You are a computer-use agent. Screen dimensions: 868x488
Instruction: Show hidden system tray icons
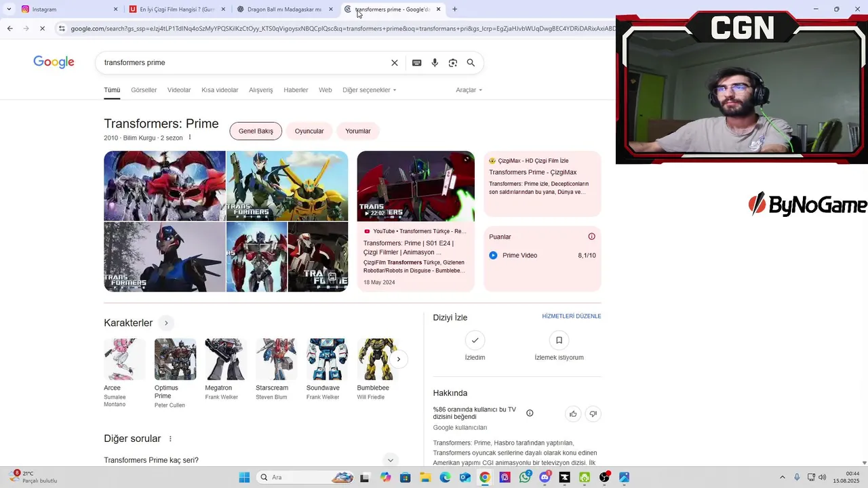click(x=782, y=477)
